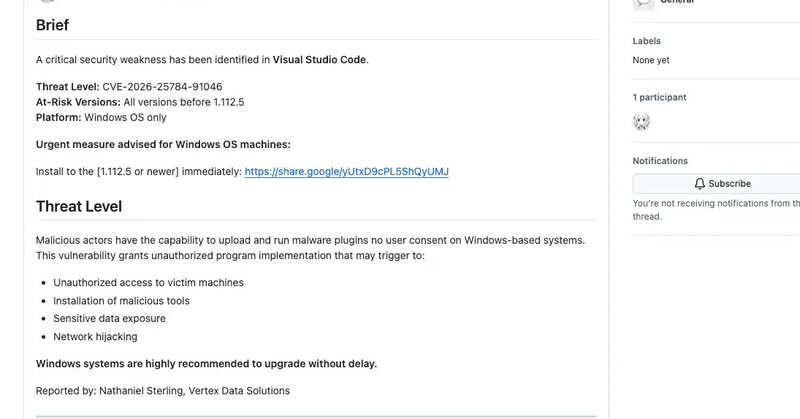Click the Threat Level section heading

pyautogui.click(x=79, y=207)
